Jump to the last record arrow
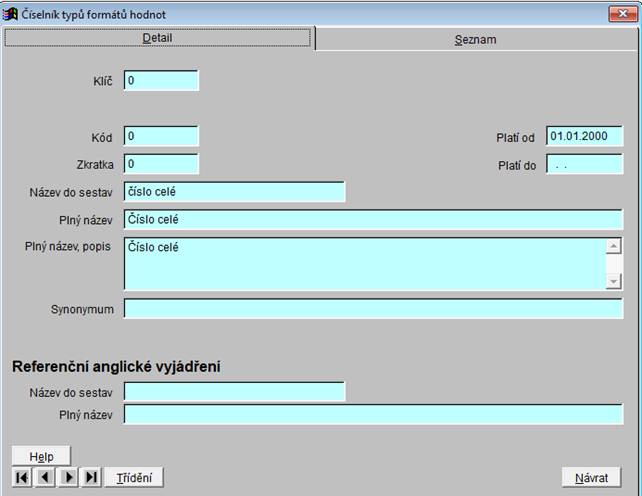Screen dimensions: 642x496 click(91, 478)
